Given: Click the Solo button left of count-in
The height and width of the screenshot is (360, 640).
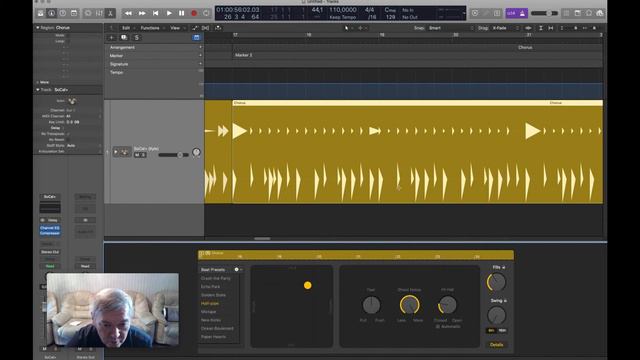Looking at the screenshot, I should [x=497, y=13].
